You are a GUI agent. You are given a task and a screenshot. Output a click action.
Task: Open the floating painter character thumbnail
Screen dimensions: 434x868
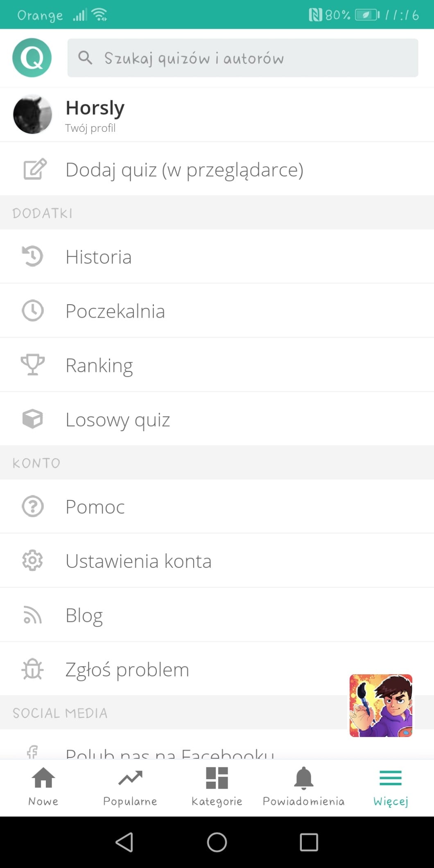pos(381,705)
